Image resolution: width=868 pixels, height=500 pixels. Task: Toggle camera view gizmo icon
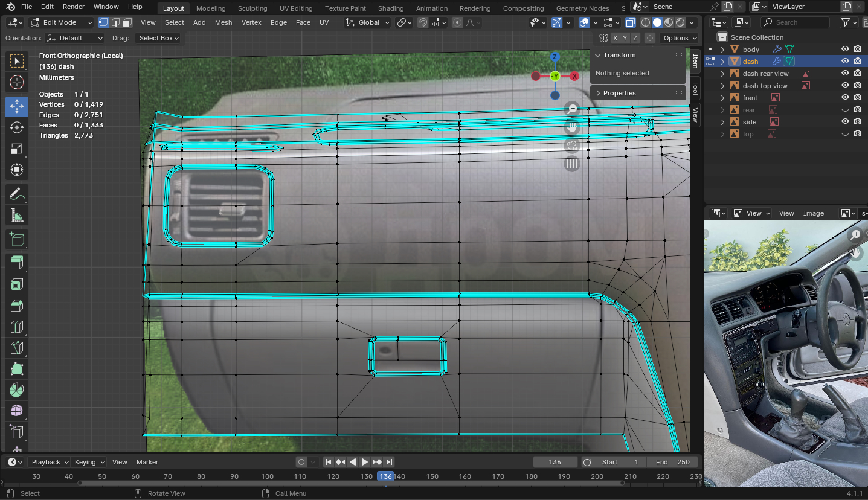point(572,146)
